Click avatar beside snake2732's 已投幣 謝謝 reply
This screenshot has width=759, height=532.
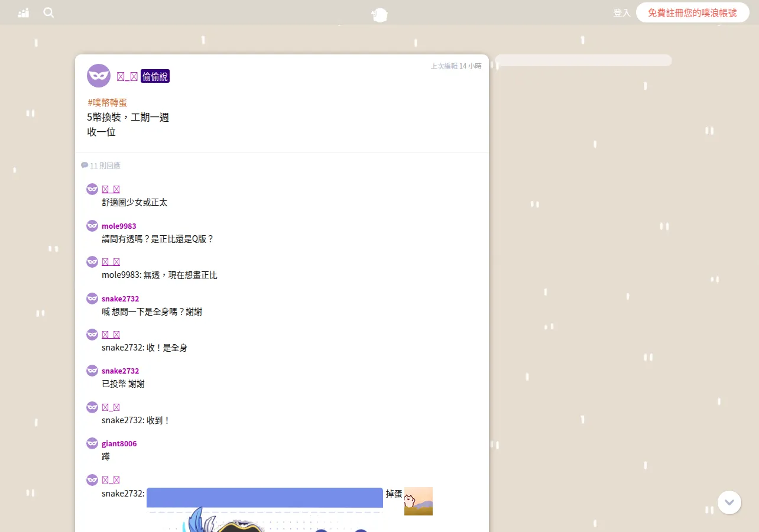point(92,371)
